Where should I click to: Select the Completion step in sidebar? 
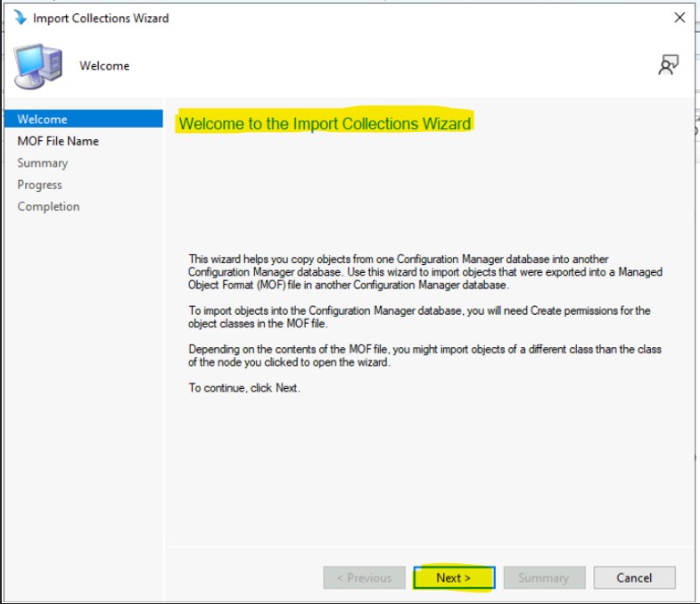click(x=48, y=206)
